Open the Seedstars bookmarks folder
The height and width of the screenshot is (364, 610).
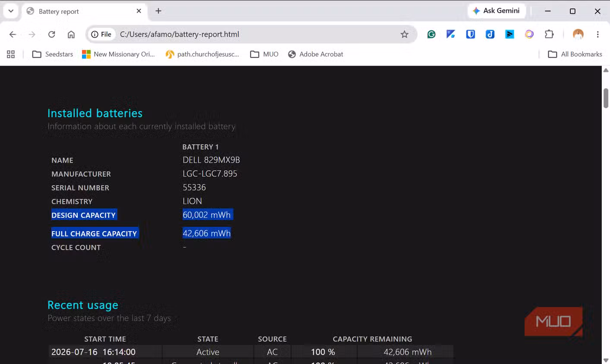(53, 54)
